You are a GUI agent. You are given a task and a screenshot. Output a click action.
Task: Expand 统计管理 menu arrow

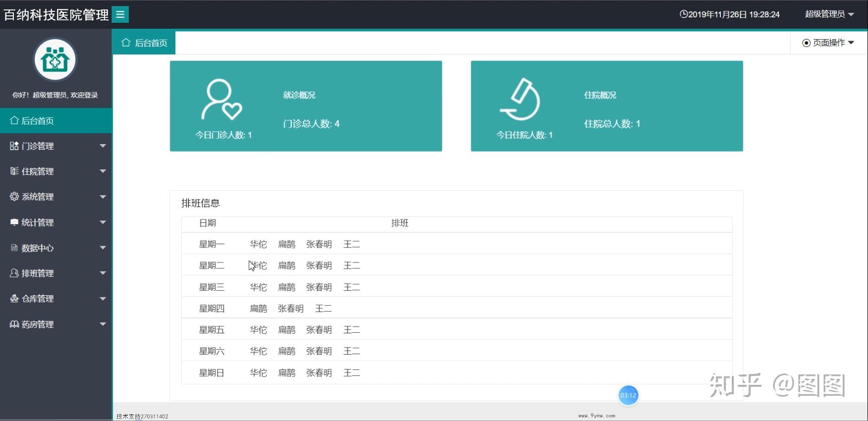tap(103, 222)
